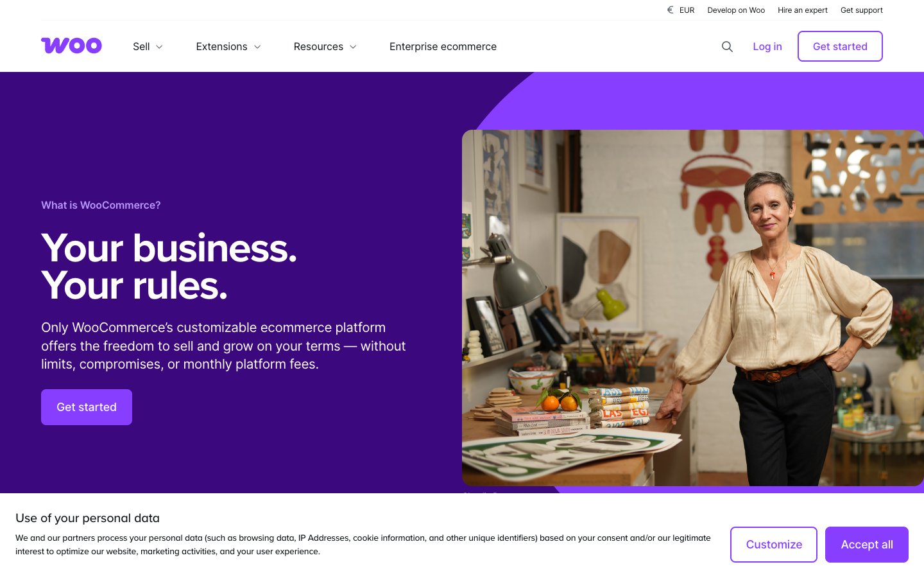Click the chevron next to Sell
The width and height of the screenshot is (924, 578).
coord(159,47)
